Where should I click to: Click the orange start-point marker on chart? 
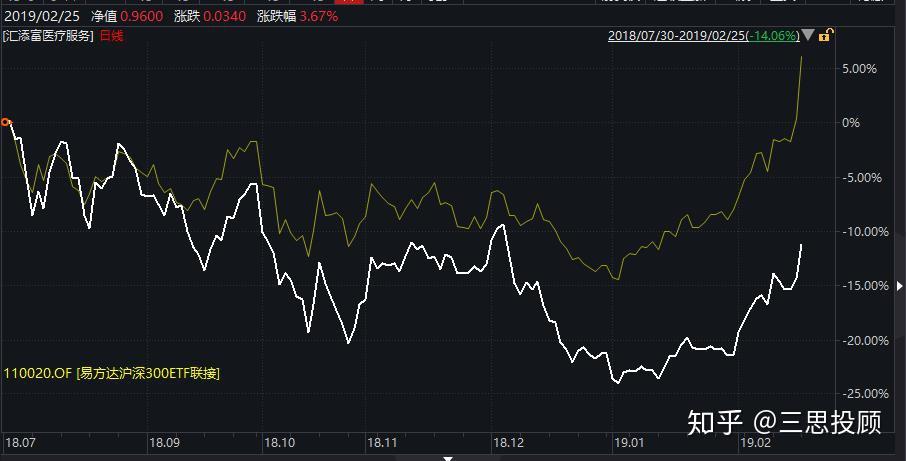5,122
